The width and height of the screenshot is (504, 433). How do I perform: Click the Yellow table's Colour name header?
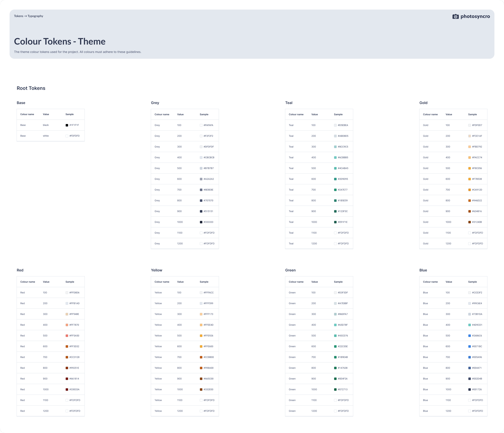coord(162,282)
